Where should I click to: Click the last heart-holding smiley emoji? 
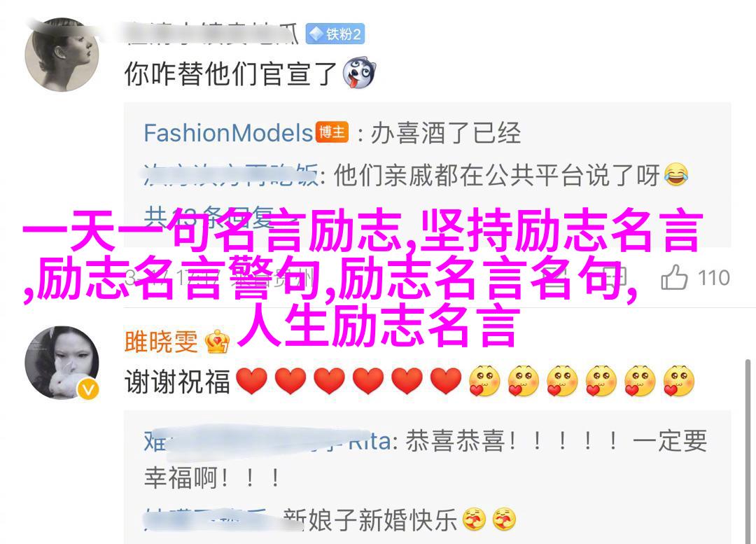point(678,381)
